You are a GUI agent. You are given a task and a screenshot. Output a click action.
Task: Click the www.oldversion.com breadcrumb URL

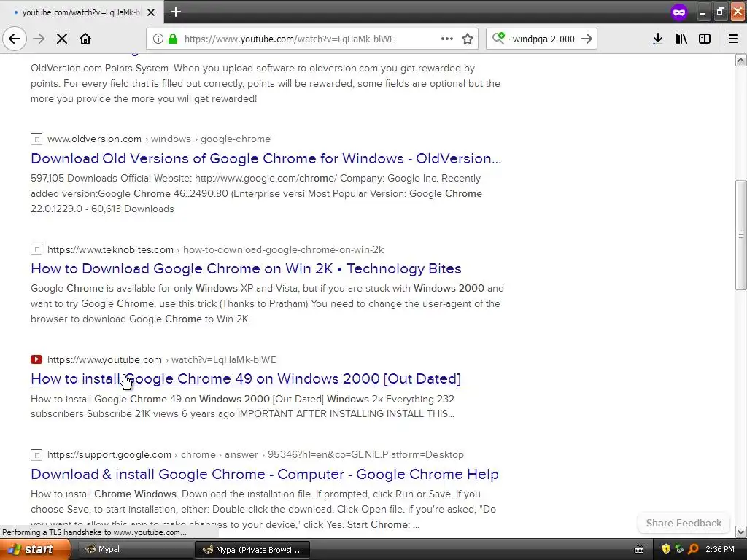coord(158,139)
